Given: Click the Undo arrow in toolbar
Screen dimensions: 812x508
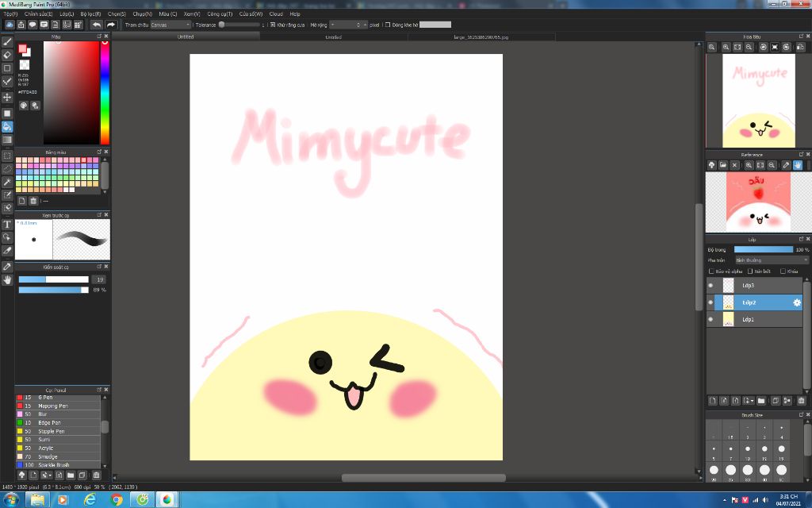Looking at the screenshot, I should coord(96,25).
